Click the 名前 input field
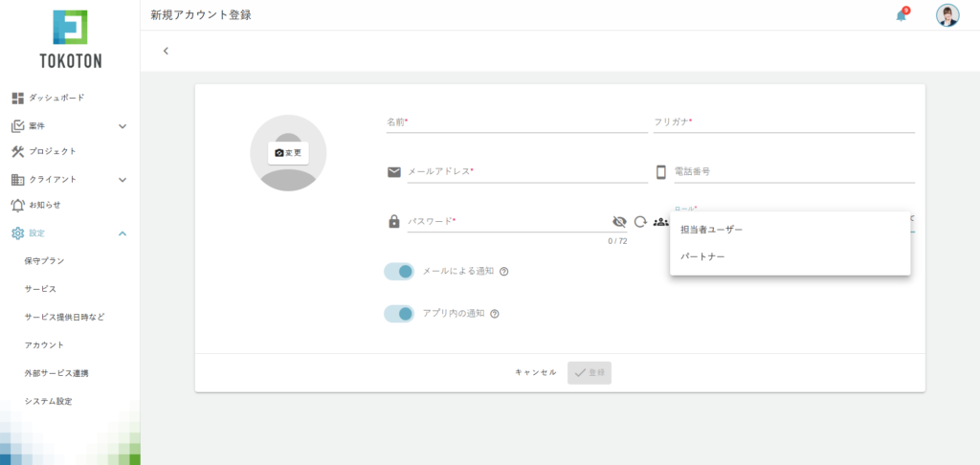This screenshot has width=980, height=465. tap(517, 122)
